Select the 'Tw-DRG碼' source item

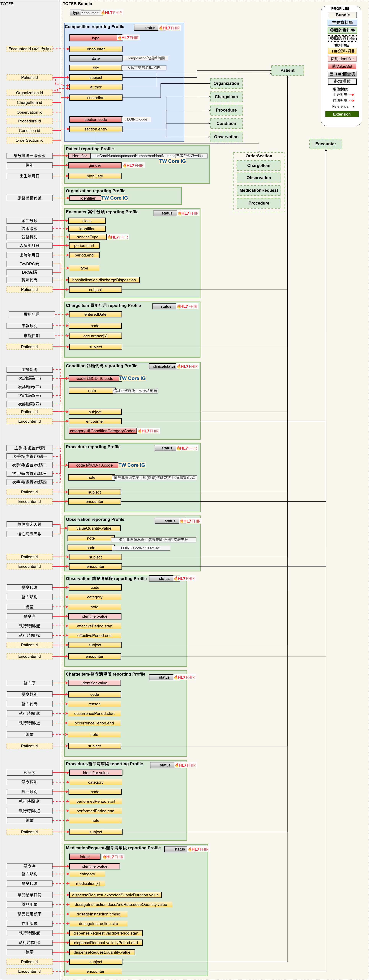coord(29,264)
